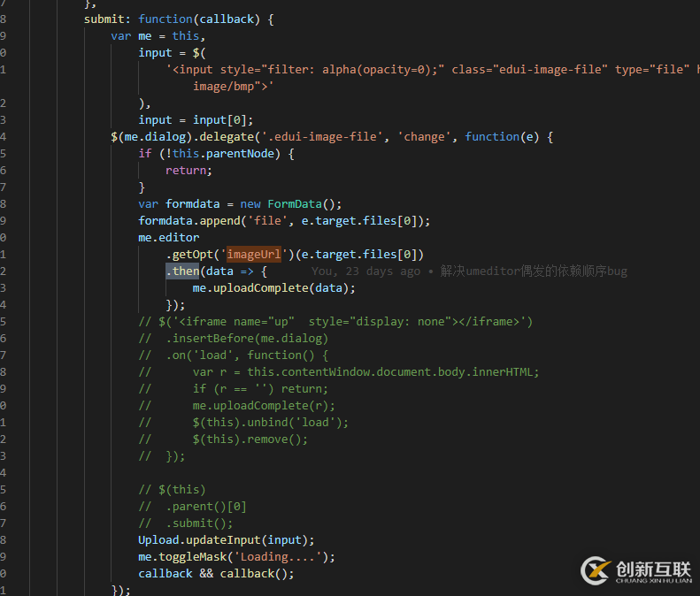700x596 pixels.
Task: Click "me.toggleMask('Loading....');" line
Action: (x=236, y=557)
